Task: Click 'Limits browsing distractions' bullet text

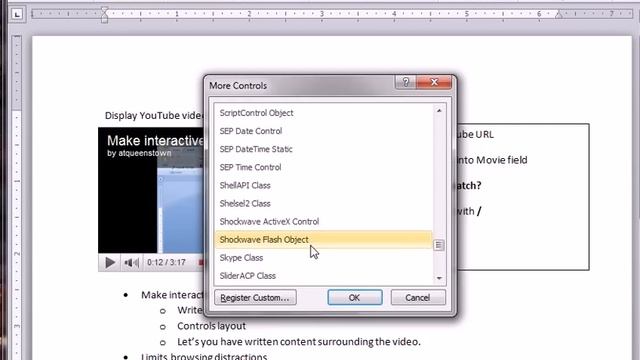Action: pyautogui.click(x=204, y=356)
